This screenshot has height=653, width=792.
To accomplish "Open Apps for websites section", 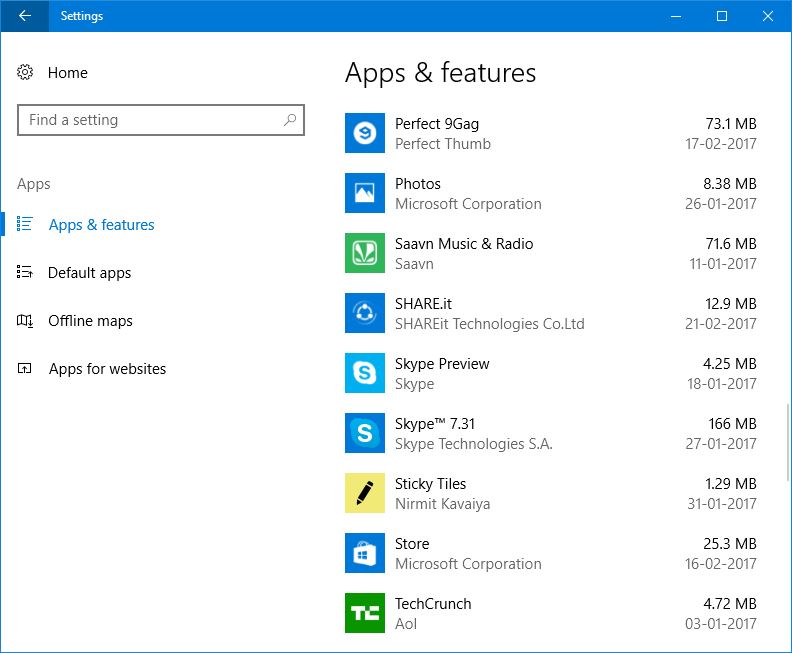I will click(x=108, y=369).
